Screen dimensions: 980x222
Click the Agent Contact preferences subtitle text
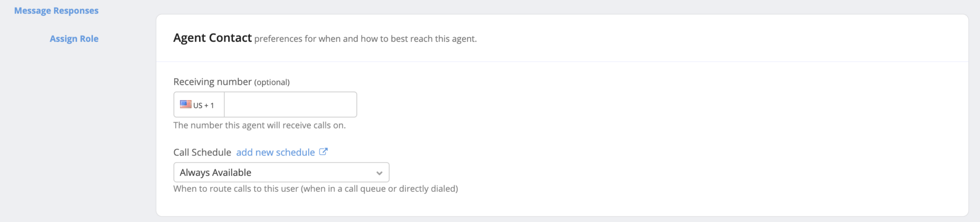(366, 39)
